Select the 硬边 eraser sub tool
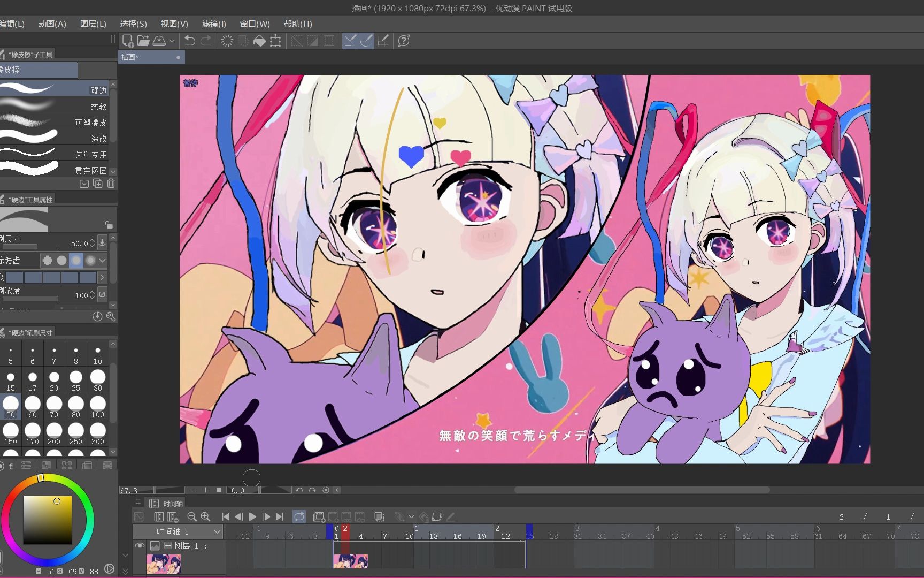 pos(54,89)
